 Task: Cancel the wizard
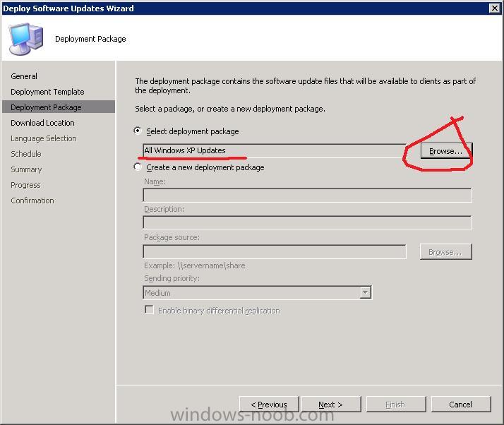pos(461,404)
